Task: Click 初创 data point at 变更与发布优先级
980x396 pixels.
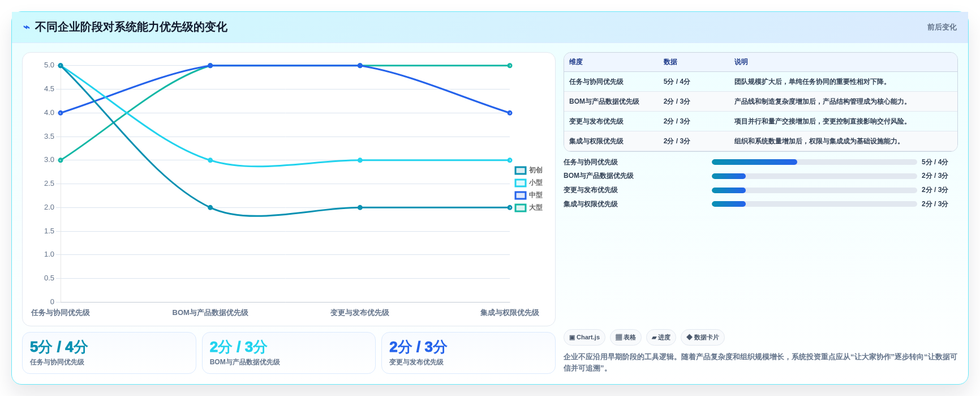Action: tap(360, 207)
